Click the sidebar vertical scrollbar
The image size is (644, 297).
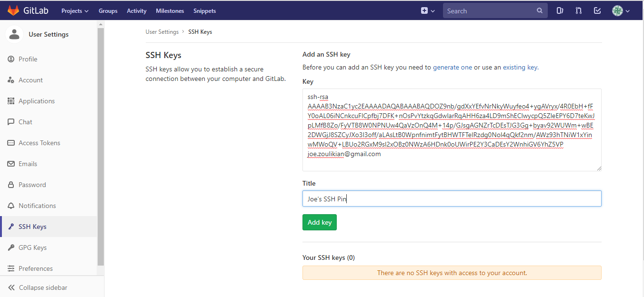[101, 143]
